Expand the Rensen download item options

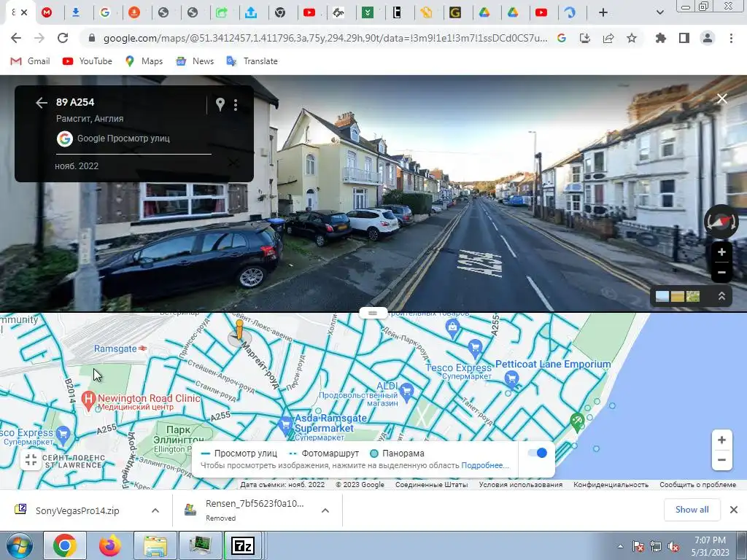(325, 510)
